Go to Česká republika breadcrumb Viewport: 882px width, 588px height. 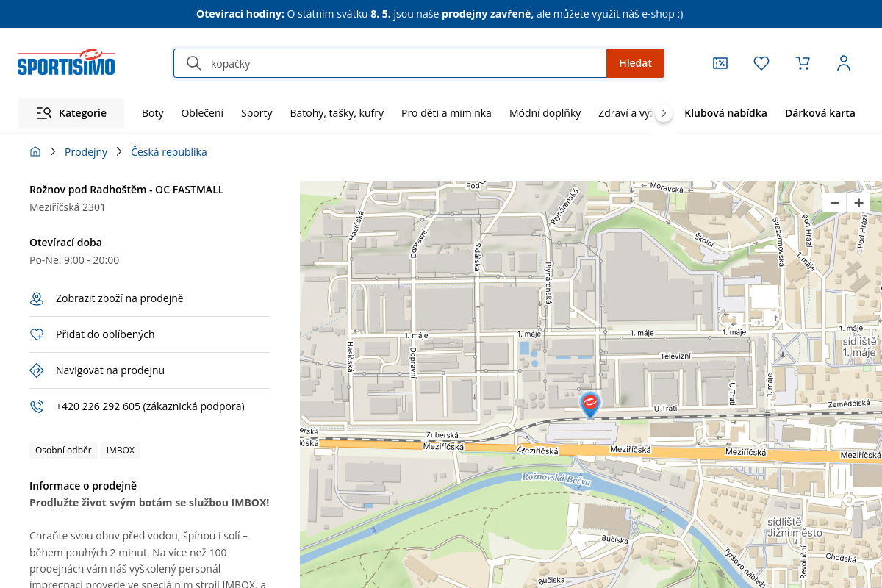pos(169,152)
